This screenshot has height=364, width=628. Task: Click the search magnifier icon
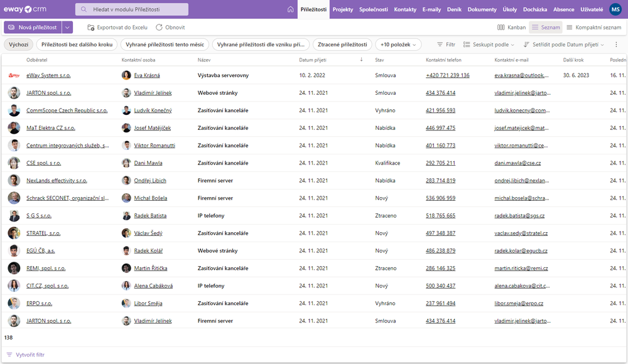point(84,9)
